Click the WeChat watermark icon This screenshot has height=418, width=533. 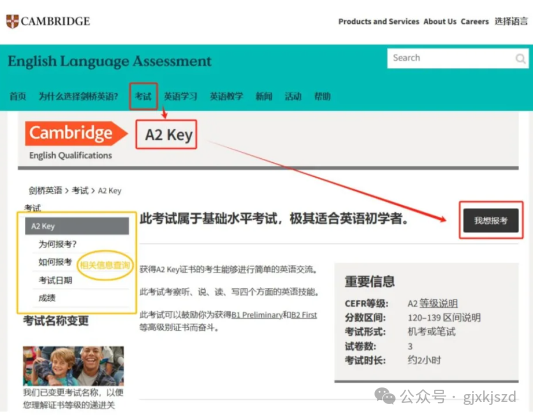(384, 396)
